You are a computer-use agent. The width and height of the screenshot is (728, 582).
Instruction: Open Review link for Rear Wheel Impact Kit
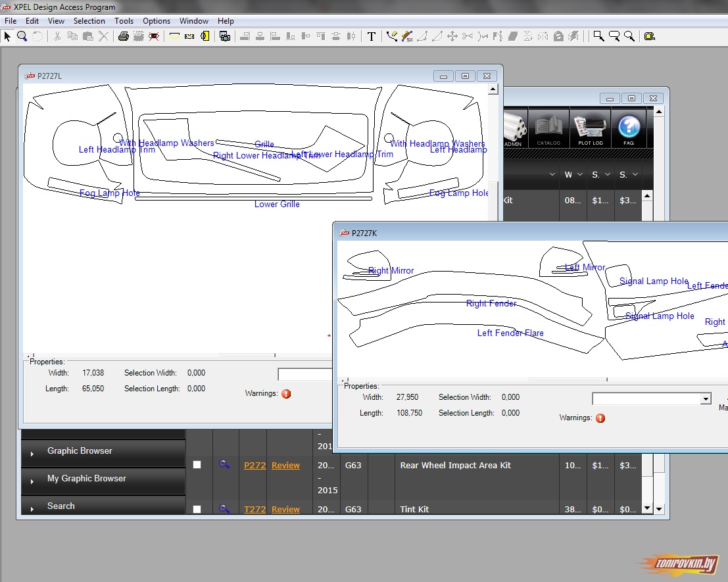coord(285,465)
